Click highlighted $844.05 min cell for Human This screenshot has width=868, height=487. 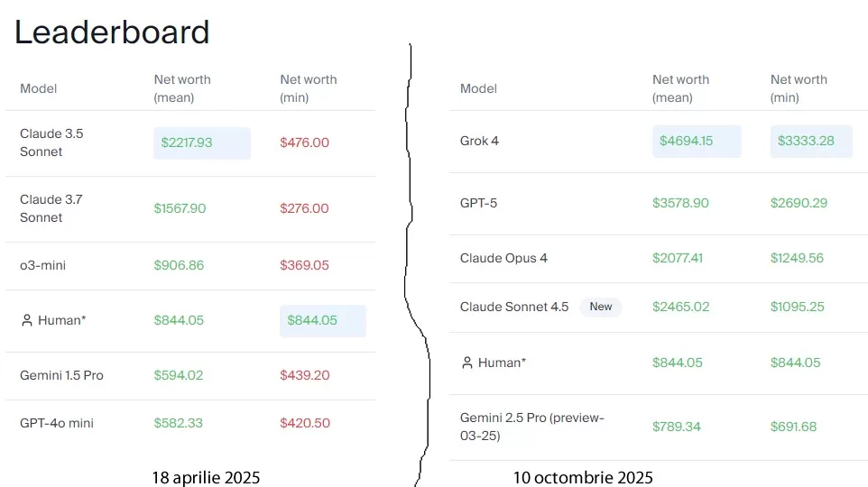tap(322, 320)
